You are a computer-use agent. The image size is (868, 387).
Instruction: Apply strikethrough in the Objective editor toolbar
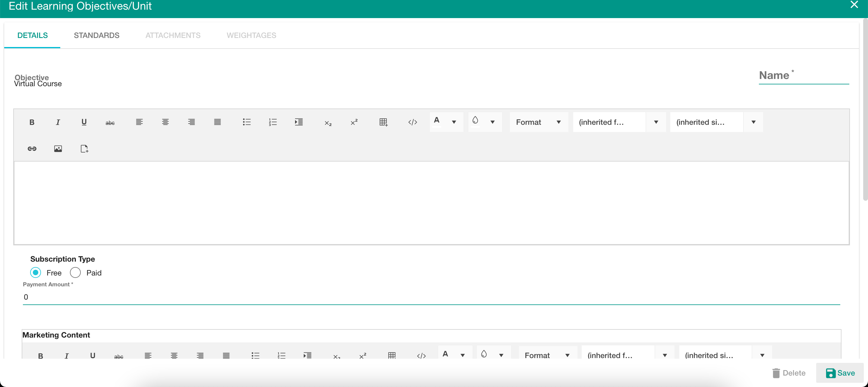pyautogui.click(x=110, y=122)
